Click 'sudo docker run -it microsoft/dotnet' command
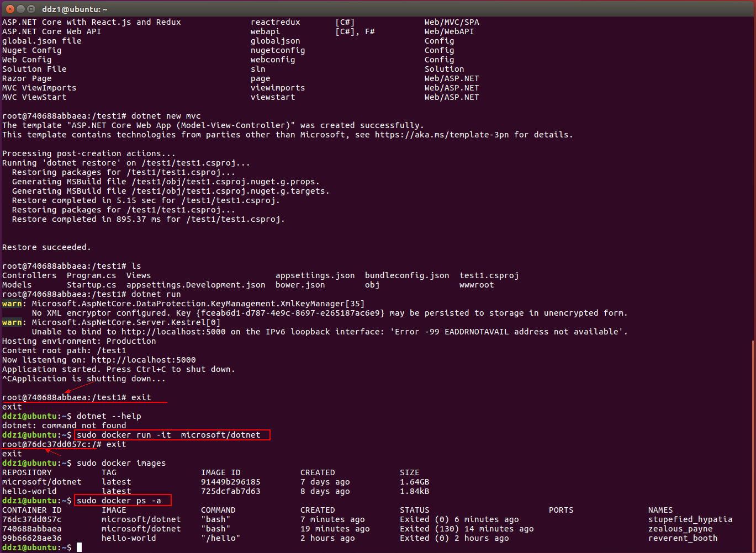This screenshot has height=553, width=756. click(168, 435)
